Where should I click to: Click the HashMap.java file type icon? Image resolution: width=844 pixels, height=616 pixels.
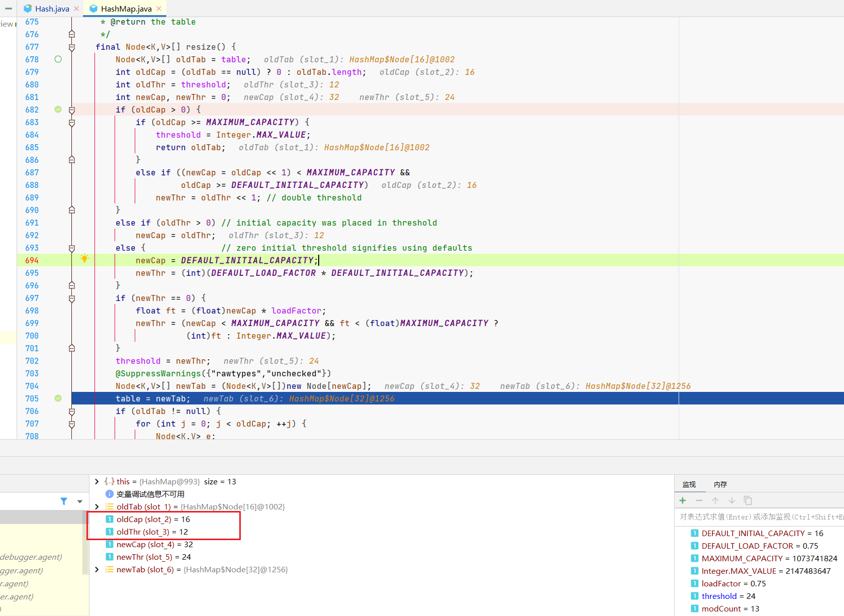click(93, 9)
